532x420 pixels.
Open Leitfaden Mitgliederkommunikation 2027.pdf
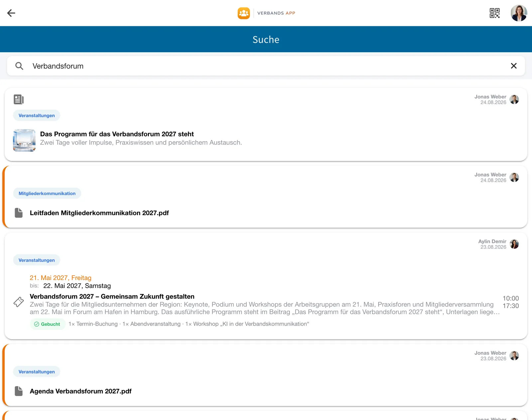tap(99, 213)
